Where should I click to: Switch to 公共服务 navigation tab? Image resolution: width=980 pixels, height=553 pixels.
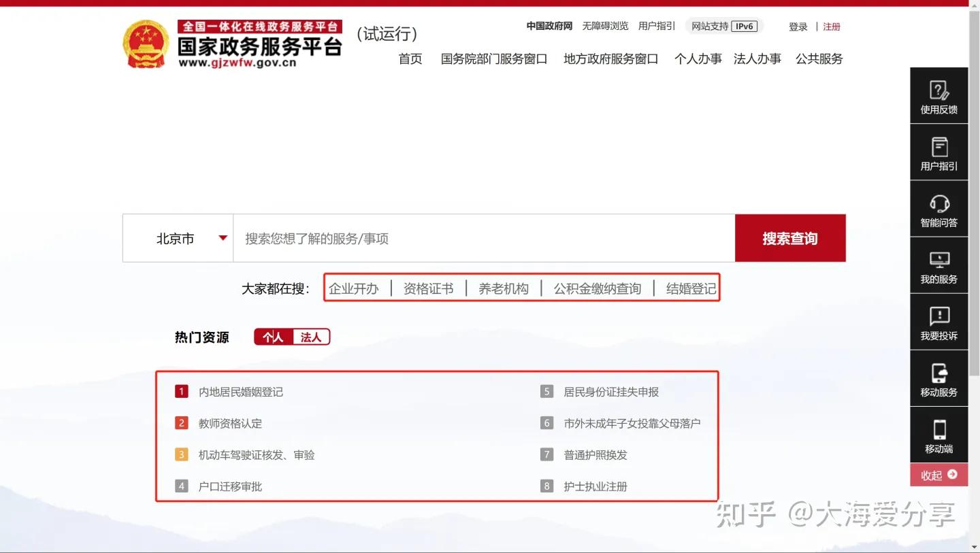pos(819,59)
